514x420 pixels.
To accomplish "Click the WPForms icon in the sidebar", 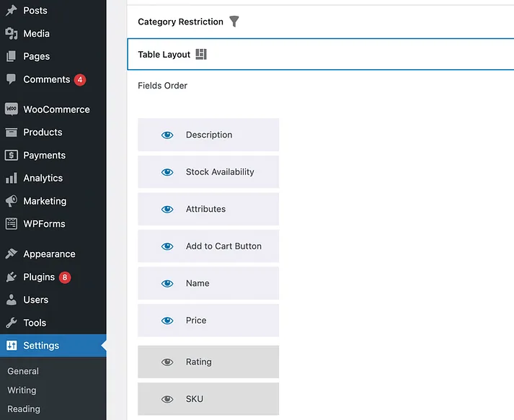I will tap(11, 224).
